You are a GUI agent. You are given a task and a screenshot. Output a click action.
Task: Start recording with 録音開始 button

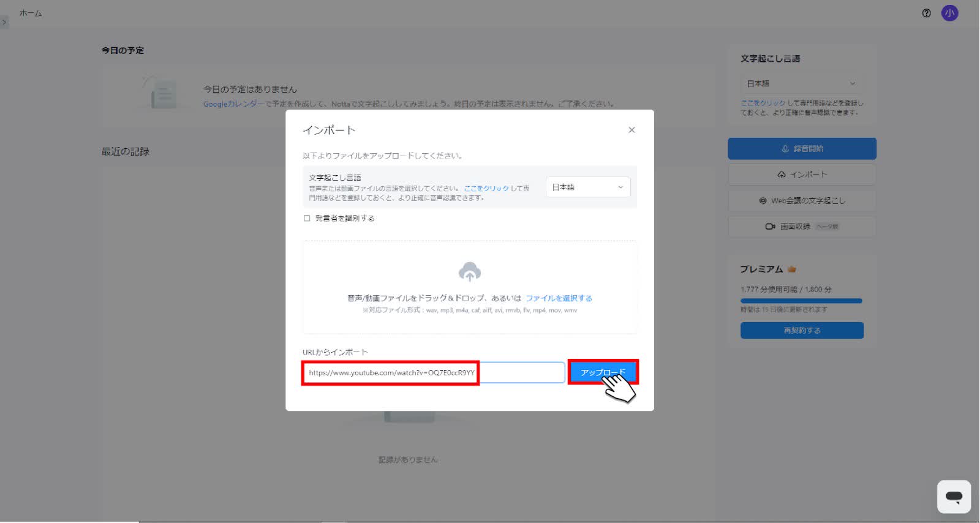[x=802, y=149]
